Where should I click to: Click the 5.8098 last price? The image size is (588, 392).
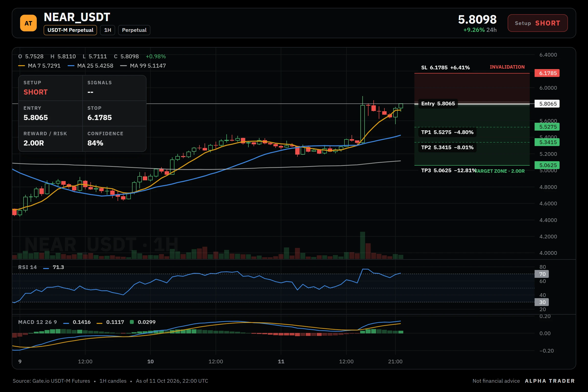[477, 20]
